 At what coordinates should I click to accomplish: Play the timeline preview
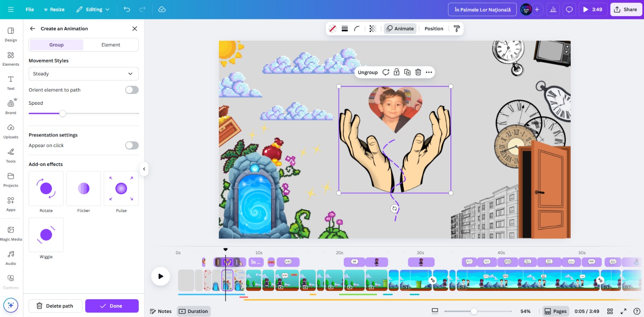coord(161,276)
